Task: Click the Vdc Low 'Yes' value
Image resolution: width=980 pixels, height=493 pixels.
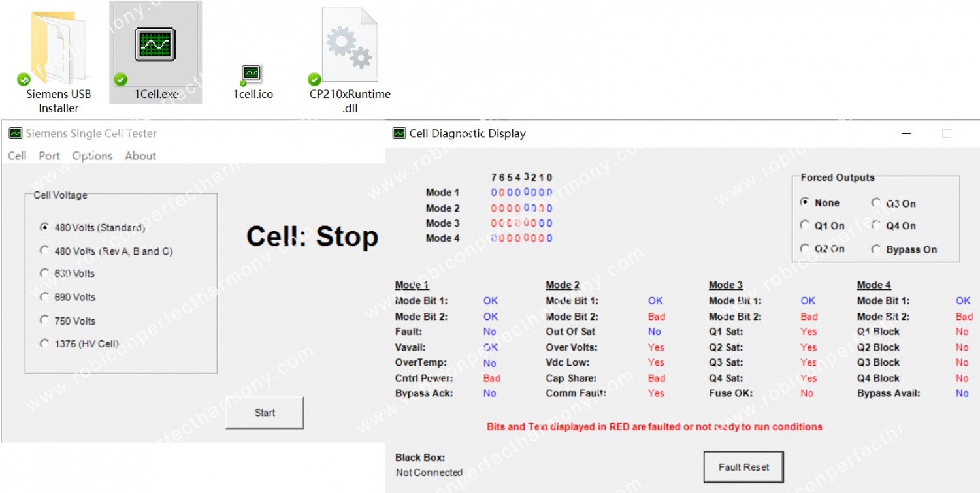Action: (x=656, y=363)
